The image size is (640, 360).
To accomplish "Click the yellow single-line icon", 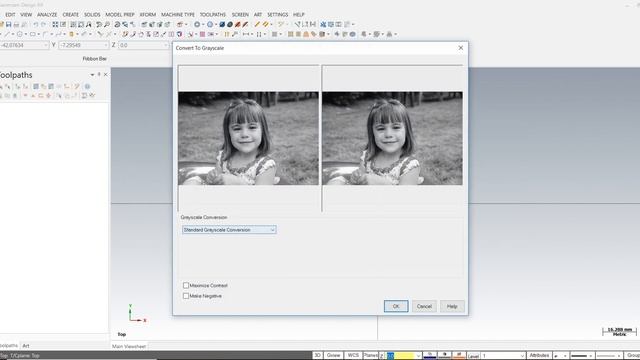I will pos(257,24).
